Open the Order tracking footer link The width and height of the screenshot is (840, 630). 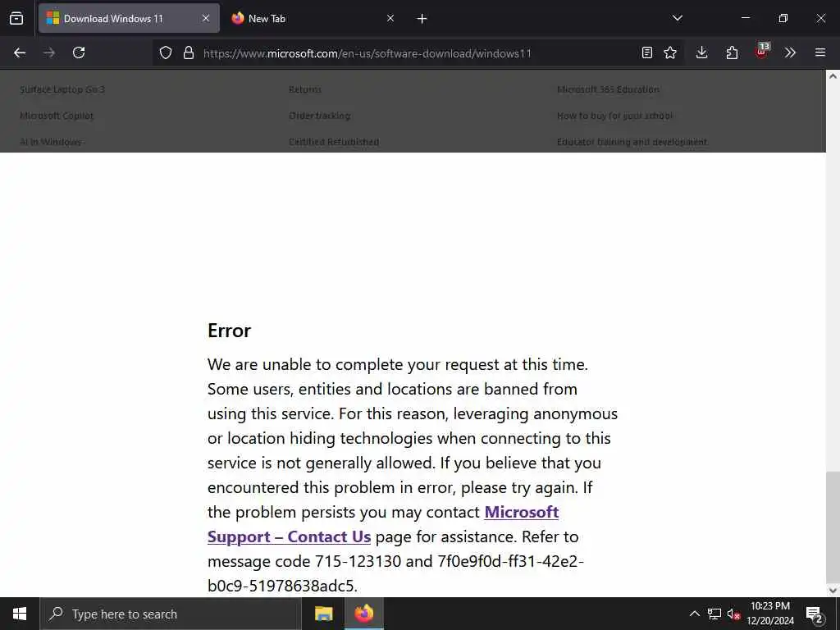point(319,116)
